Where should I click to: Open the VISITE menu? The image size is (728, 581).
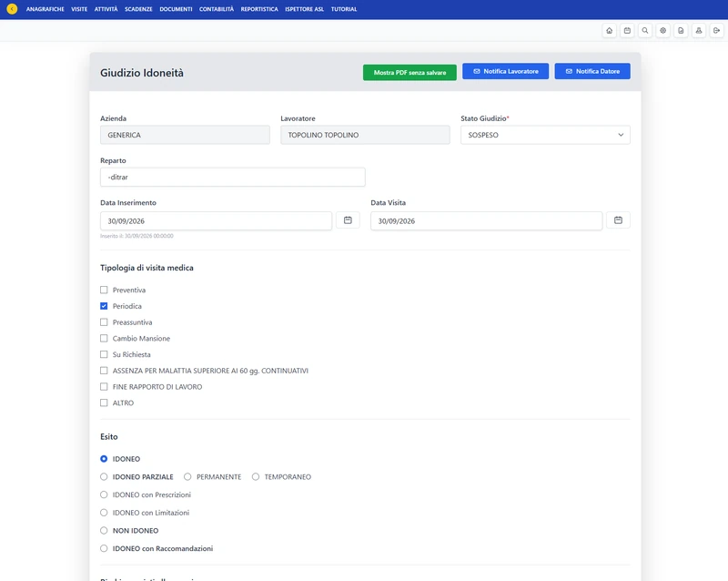79,9
